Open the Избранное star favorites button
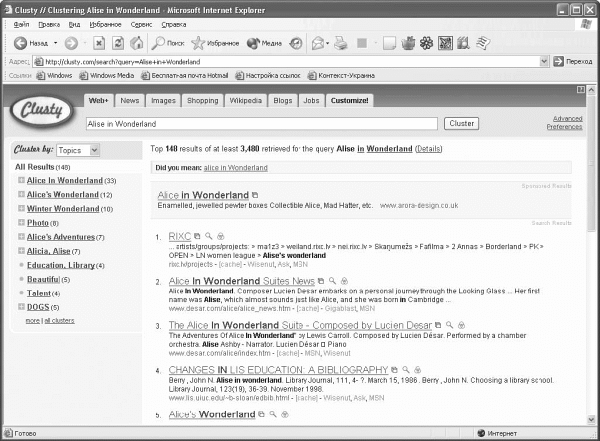 214,43
